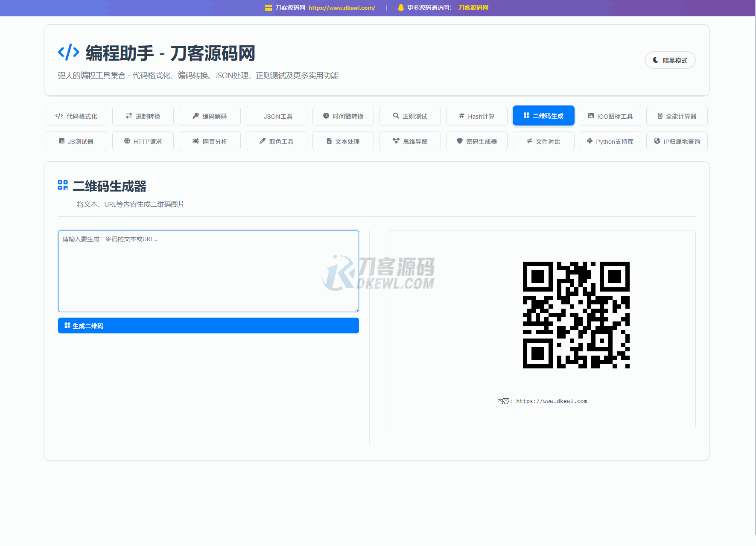Open the IP归属地查询 lookup tool
756x546 pixels.
tap(677, 141)
